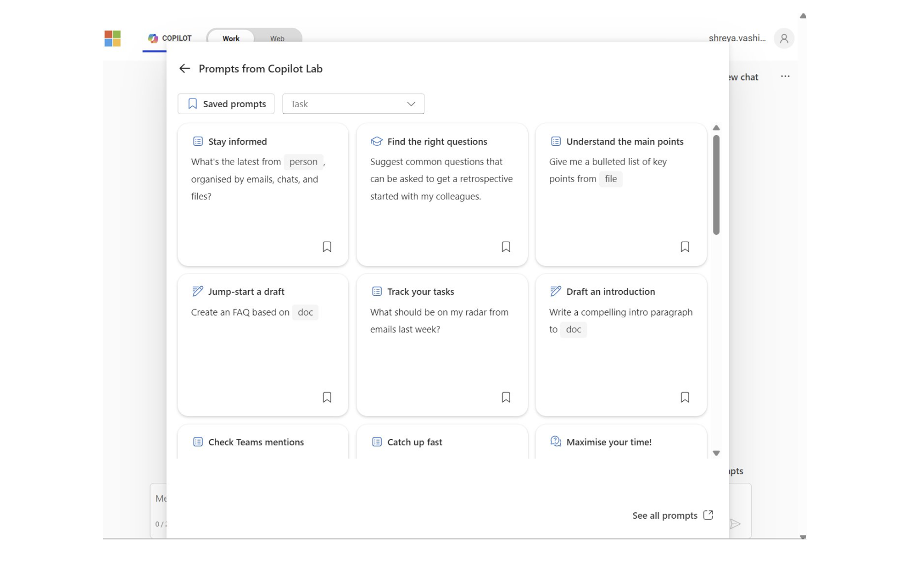Click the Microsoft logo icon
Viewport: 924px width, 567px height.
(x=113, y=39)
